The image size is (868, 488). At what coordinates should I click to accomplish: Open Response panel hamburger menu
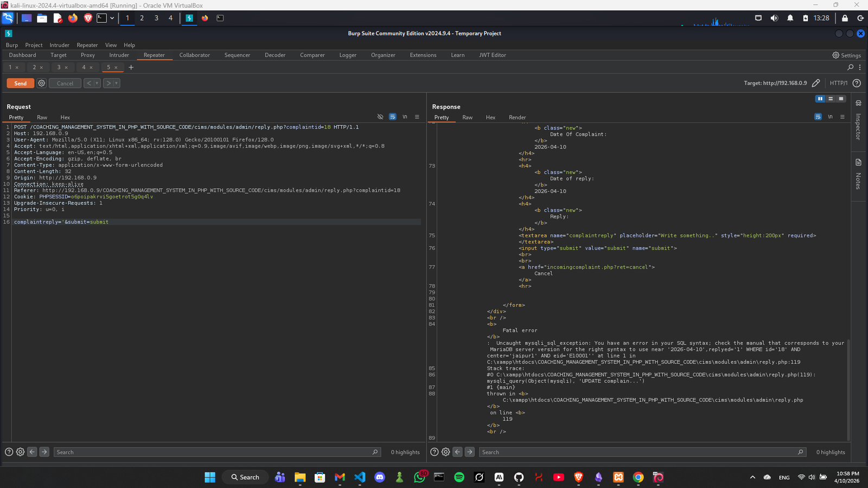(x=843, y=117)
